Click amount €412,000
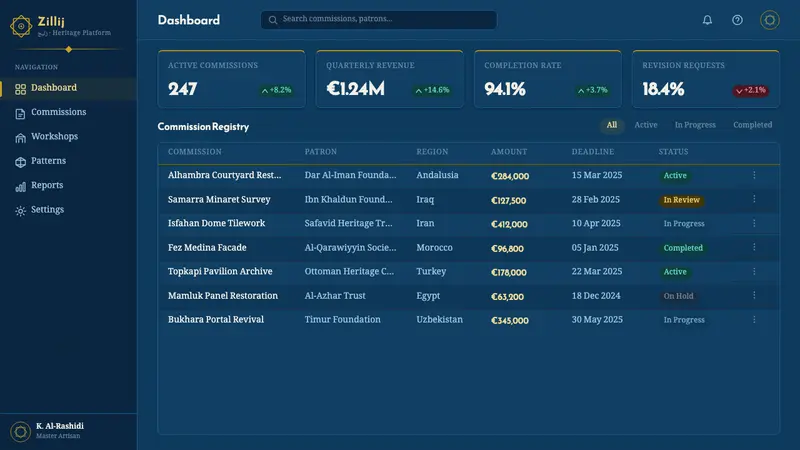The image size is (800, 450). click(509, 224)
